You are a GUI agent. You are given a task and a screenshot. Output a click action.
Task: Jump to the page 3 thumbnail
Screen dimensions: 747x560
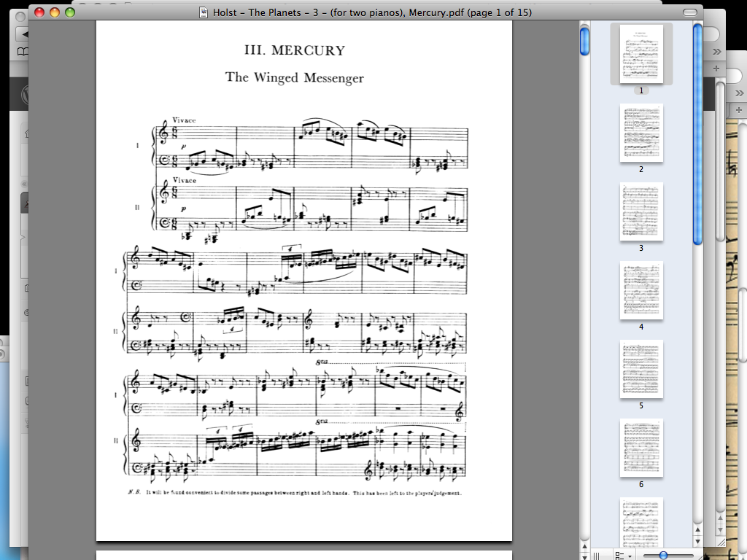click(641, 212)
